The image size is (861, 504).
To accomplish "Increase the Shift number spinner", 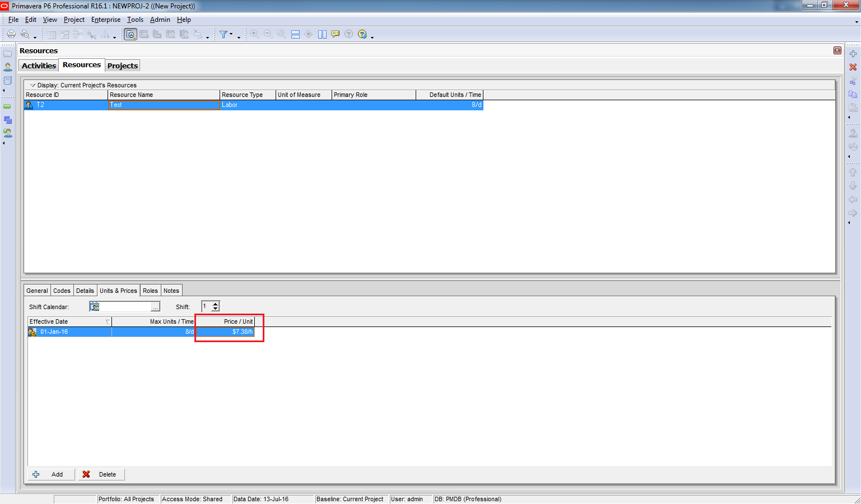I will click(x=216, y=304).
